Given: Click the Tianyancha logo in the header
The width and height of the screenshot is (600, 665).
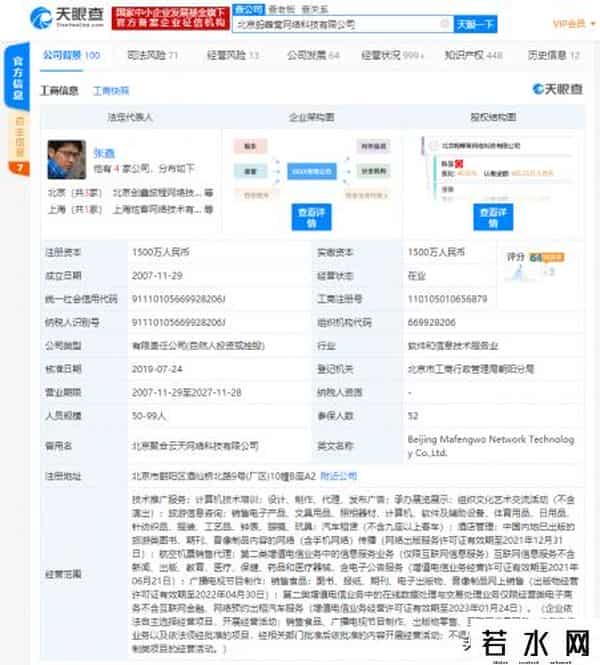Looking at the screenshot, I should [x=67, y=17].
